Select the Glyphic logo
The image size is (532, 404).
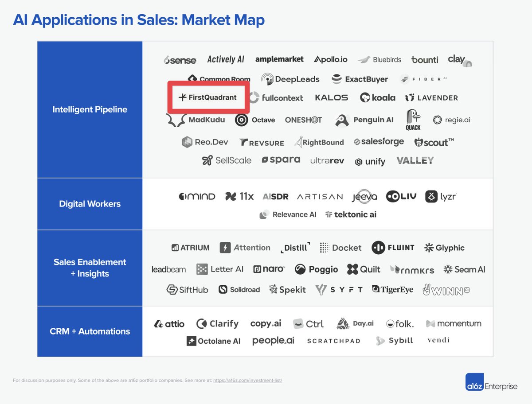(x=444, y=248)
